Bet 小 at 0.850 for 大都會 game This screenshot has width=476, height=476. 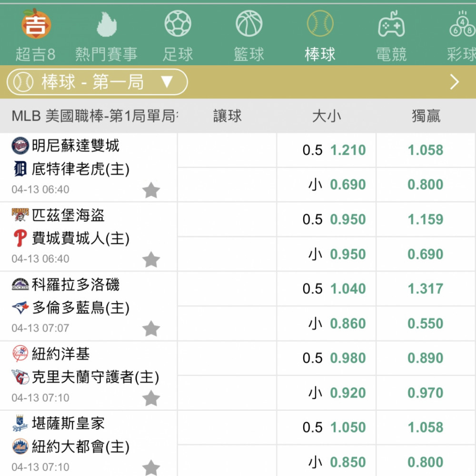pyautogui.click(x=327, y=461)
